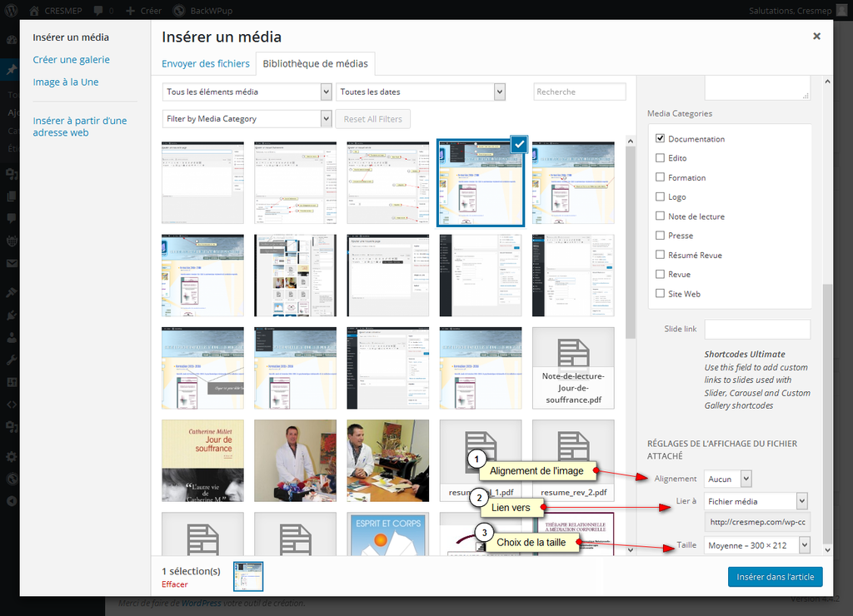853x616 pixels.
Task: Click Effacer to clear selection
Action: pyautogui.click(x=175, y=584)
